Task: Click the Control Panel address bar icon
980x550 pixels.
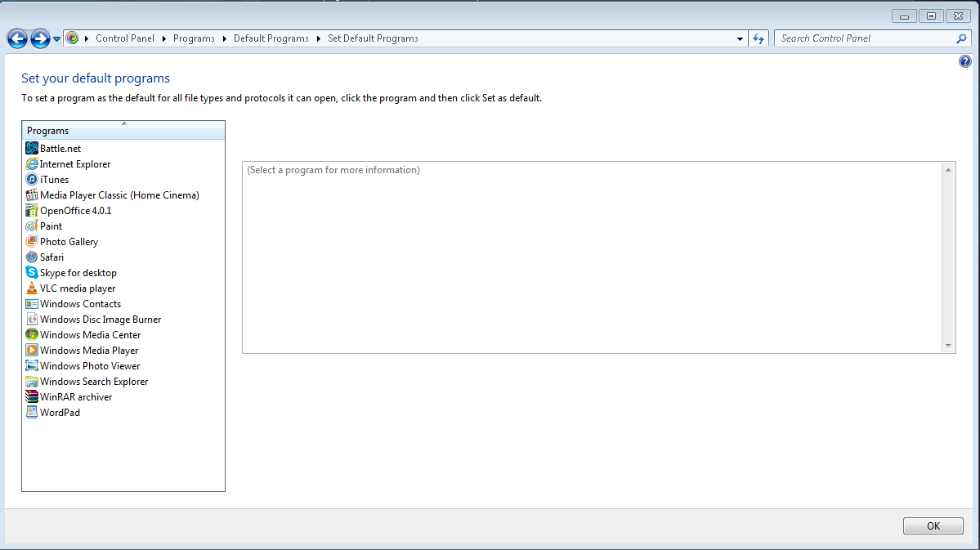Action: pyautogui.click(x=73, y=38)
